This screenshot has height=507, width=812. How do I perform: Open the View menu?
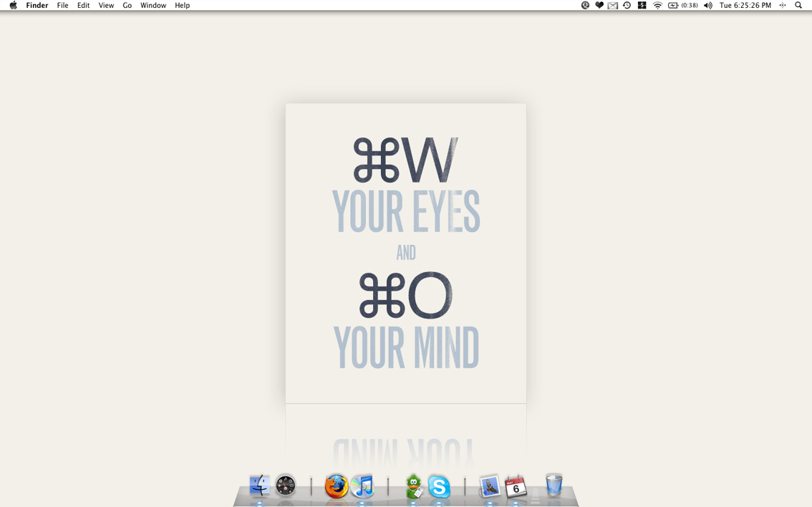coord(106,5)
